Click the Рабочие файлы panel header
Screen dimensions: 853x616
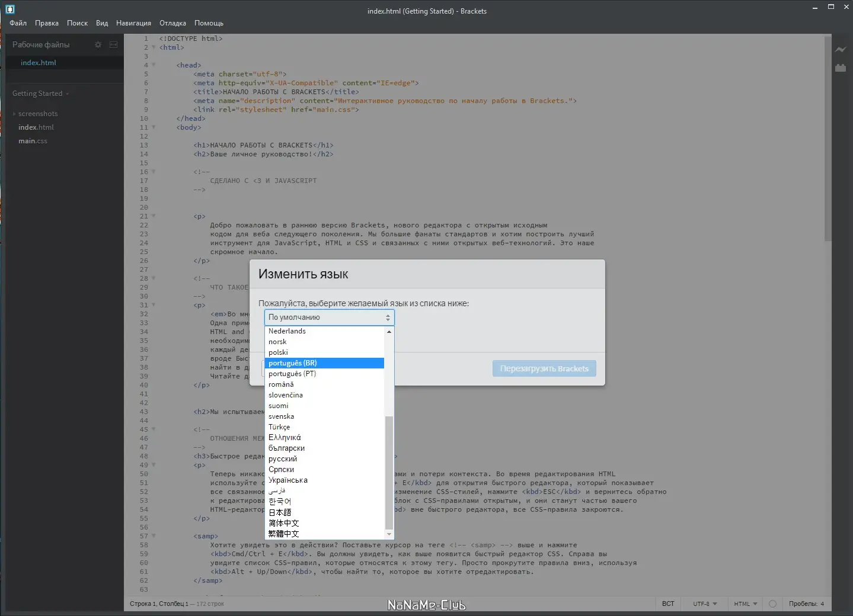(41, 44)
